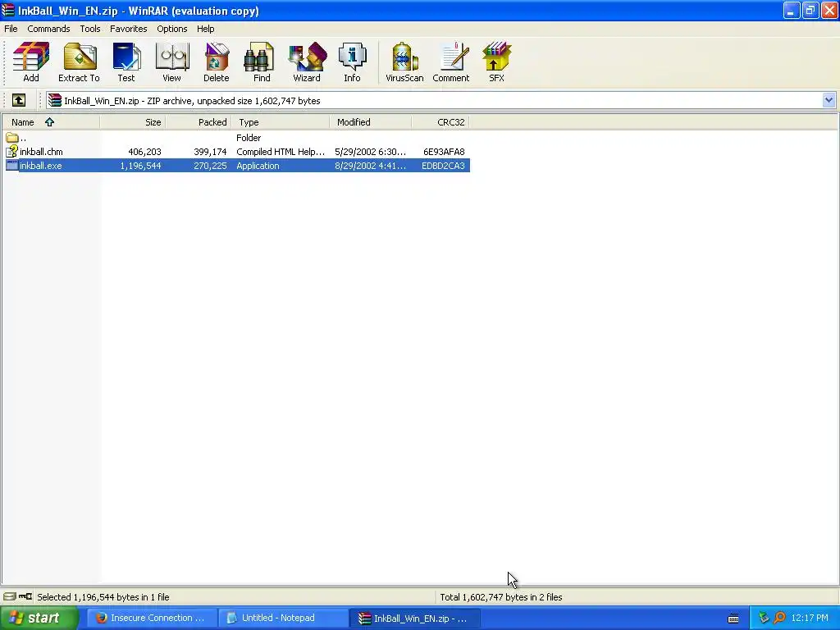Screen dimensions: 840x630
Task: Click the 8/29/2002 modified date
Action: (370, 166)
